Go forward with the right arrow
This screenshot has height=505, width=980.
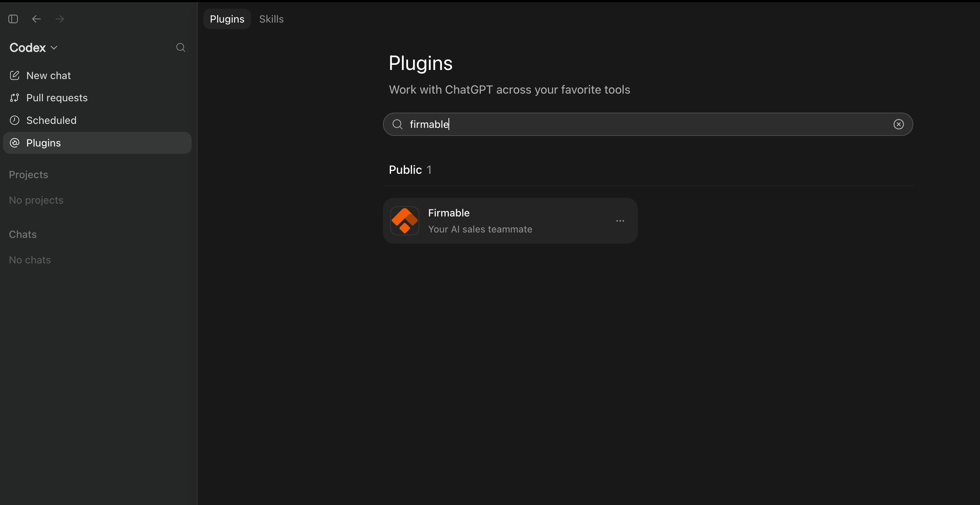point(60,19)
